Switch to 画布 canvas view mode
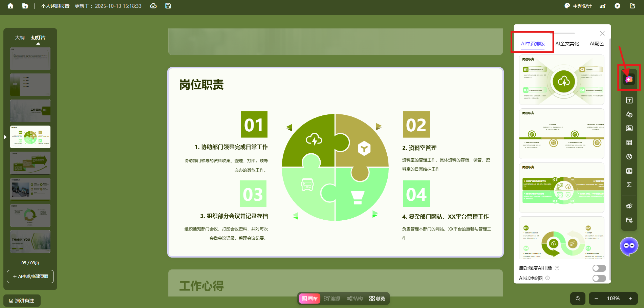The width and height of the screenshot is (644, 308). (x=310, y=299)
